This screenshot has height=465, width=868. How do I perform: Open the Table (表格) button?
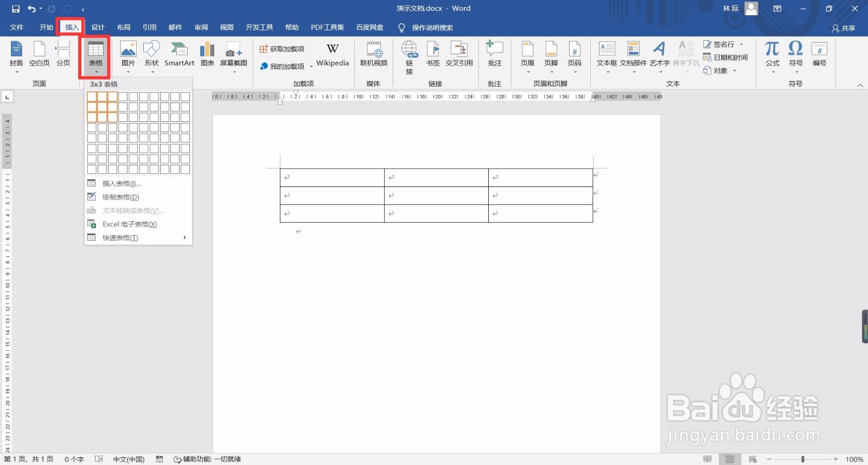click(x=95, y=57)
